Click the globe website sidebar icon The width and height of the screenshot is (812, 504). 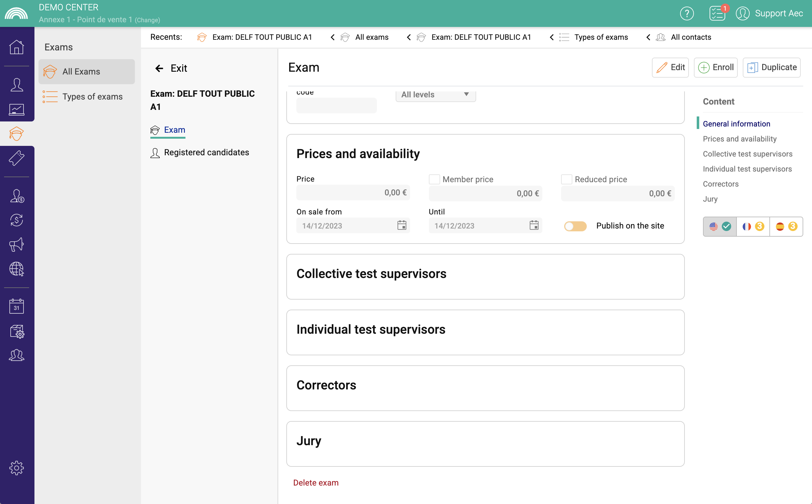point(16,269)
